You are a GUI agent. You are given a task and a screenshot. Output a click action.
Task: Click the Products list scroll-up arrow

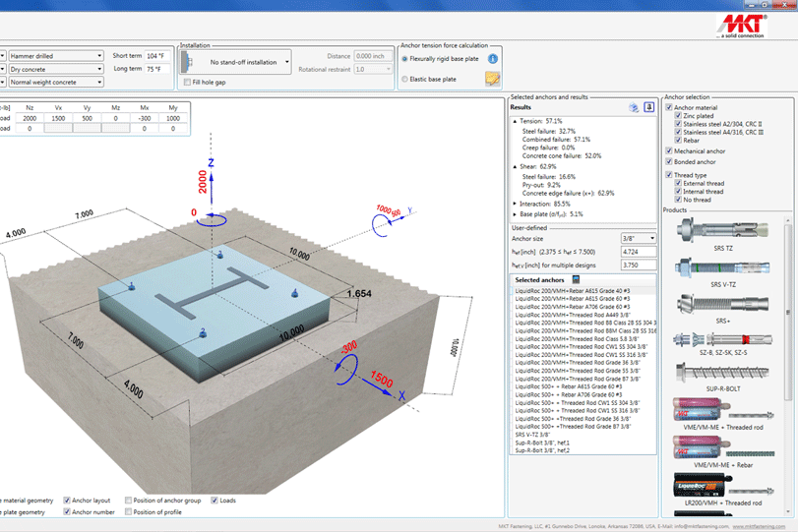[x=788, y=220]
